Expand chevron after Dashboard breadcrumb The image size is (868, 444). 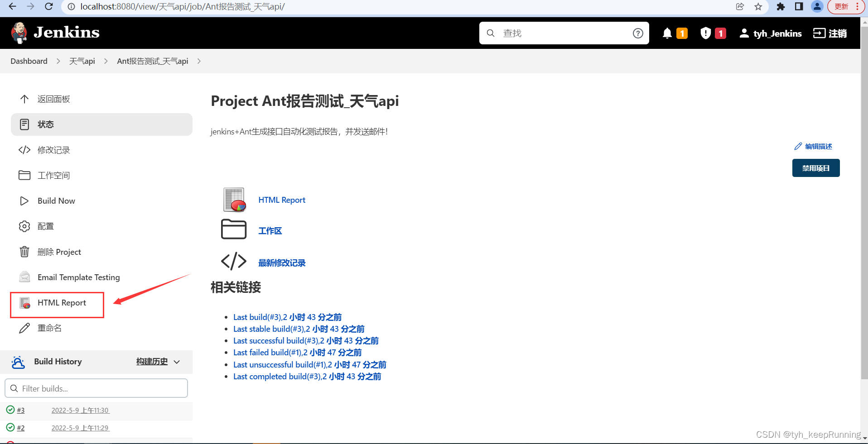(x=58, y=61)
